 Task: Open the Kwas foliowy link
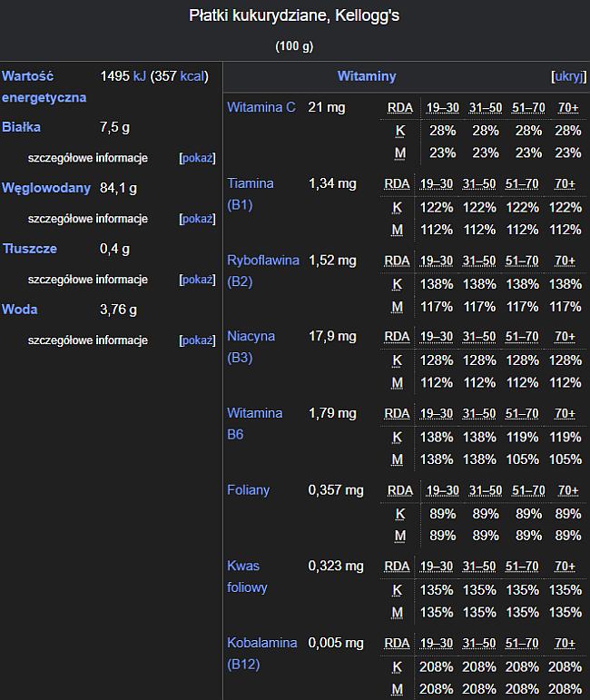tap(247, 577)
